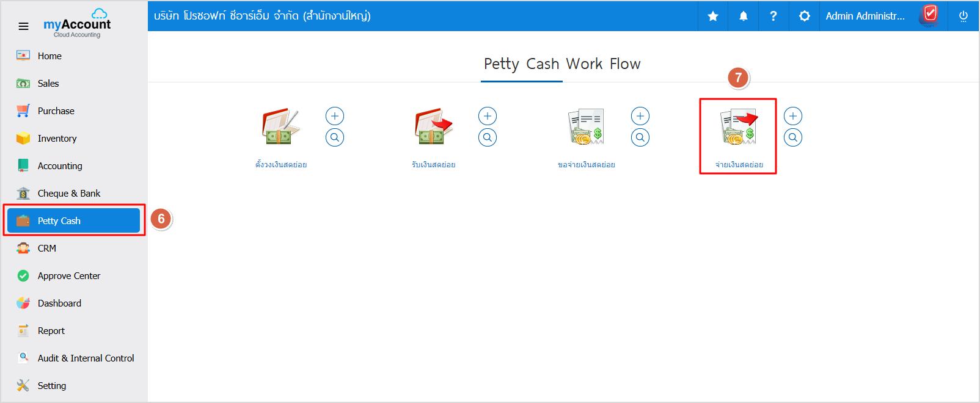Viewport: 980px width, 403px height.
Task: Select the Petty Cash Work Flow tab
Action: (x=561, y=64)
